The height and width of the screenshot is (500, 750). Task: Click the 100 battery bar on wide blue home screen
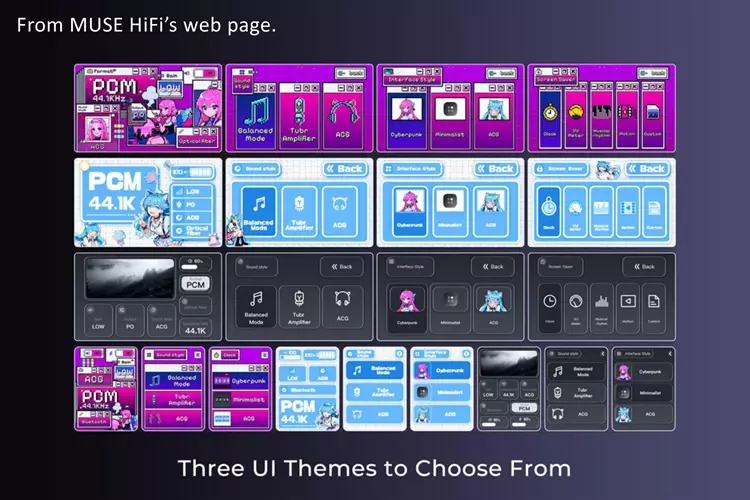[x=192, y=172]
